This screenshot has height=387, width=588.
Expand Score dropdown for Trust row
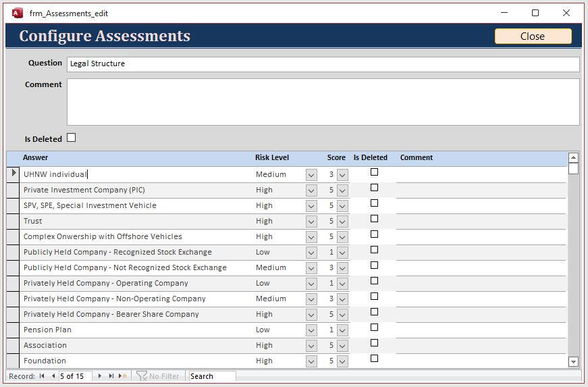pyautogui.click(x=342, y=222)
